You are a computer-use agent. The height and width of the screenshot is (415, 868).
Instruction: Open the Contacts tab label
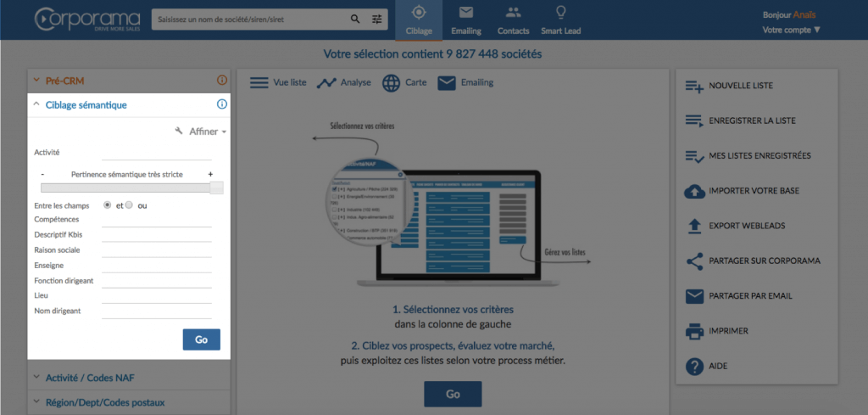[513, 31]
